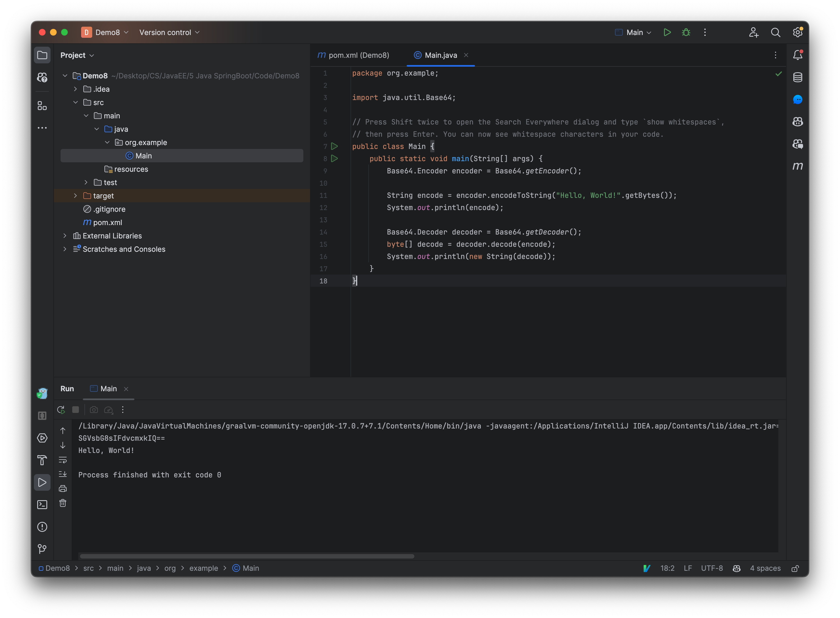Stop the running process with red square

tap(76, 410)
